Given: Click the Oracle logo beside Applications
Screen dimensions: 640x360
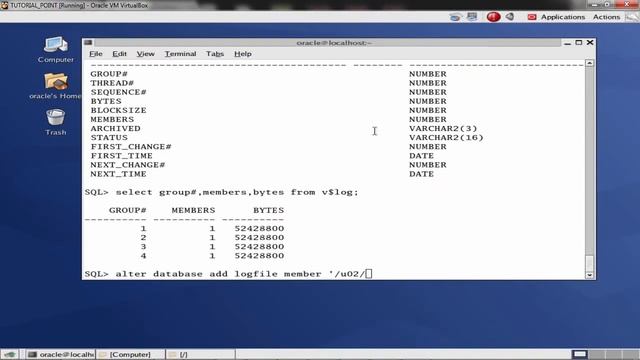Looking at the screenshot, I should (x=531, y=17).
